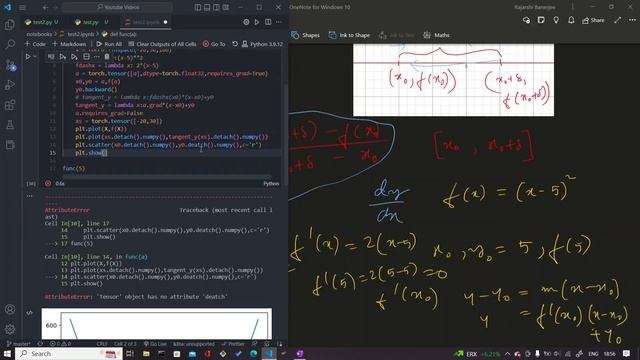Screen dimensions: 640x360
Task: Toggle secondary side bar layout icon
Action: coord(216,7)
